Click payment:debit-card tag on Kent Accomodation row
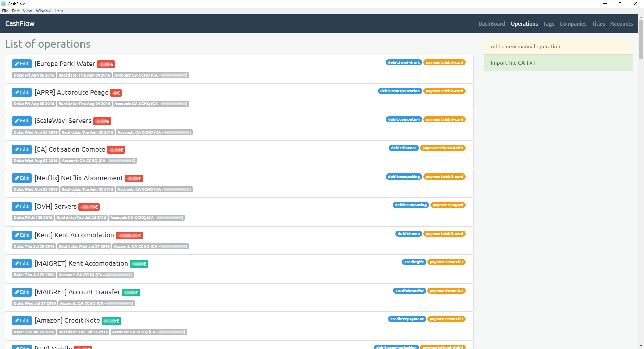Viewport: 644px width, 349px height. (x=444, y=234)
